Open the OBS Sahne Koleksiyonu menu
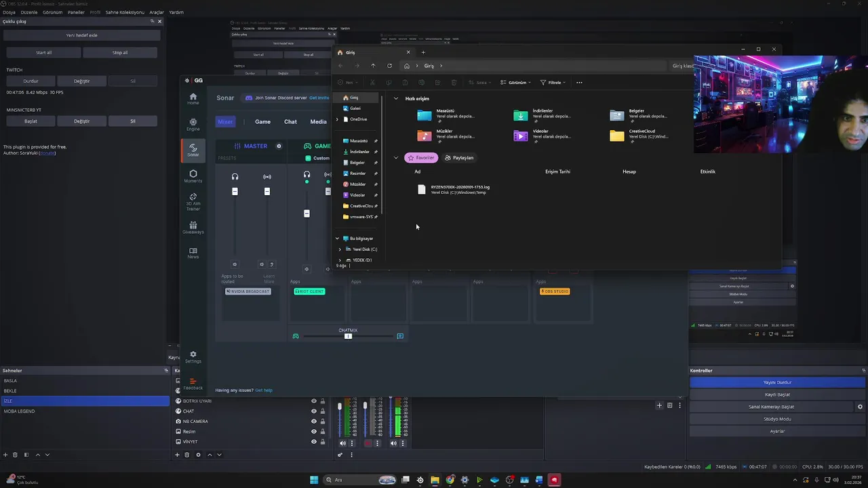The image size is (868, 488). pos(125,12)
